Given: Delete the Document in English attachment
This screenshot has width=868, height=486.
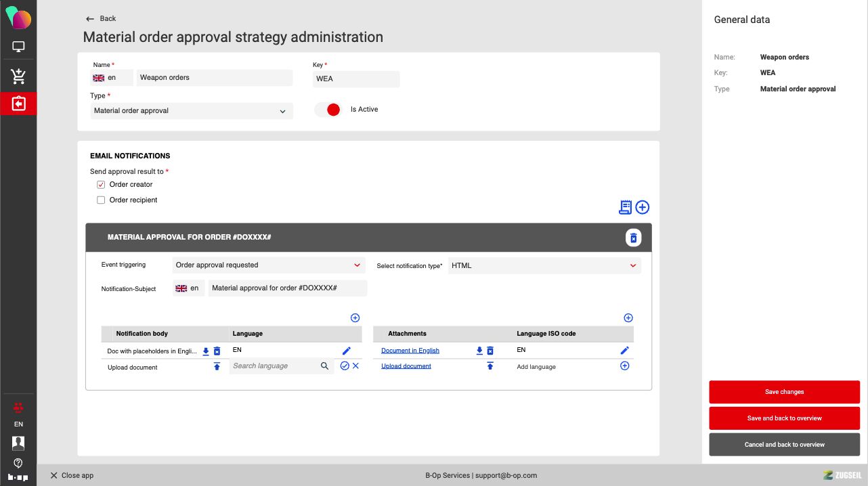Looking at the screenshot, I should point(490,351).
